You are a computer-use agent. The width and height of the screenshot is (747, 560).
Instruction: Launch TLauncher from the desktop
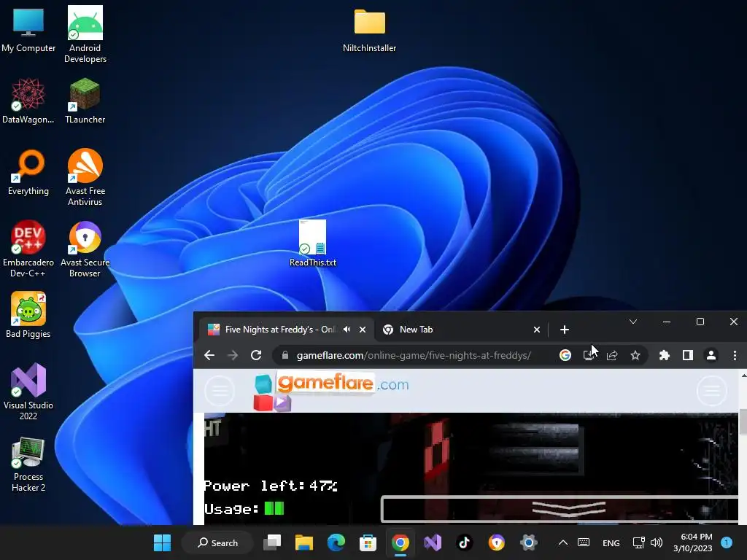click(x=85, y=101)
